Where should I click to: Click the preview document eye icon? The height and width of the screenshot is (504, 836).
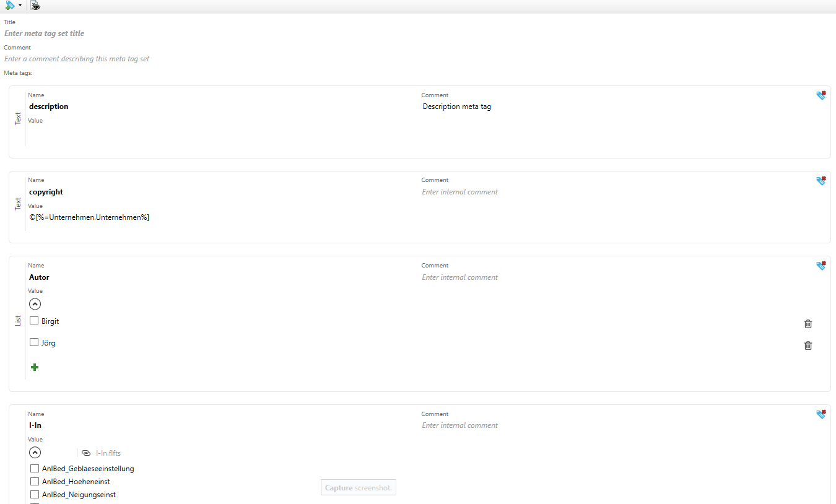[35, 6]
